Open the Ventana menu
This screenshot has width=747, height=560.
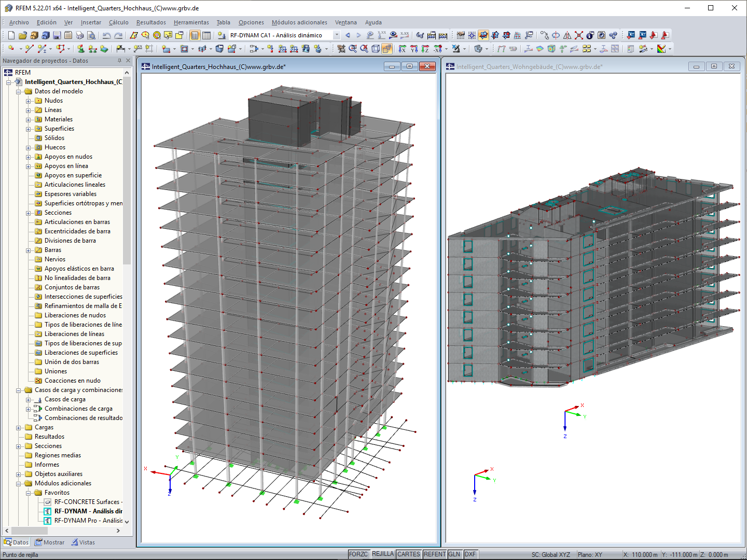coord(346,22)
